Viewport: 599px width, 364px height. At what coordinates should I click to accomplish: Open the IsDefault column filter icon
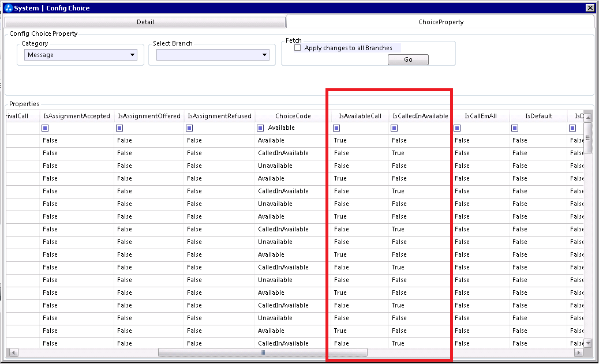click(x=515, y=128)
